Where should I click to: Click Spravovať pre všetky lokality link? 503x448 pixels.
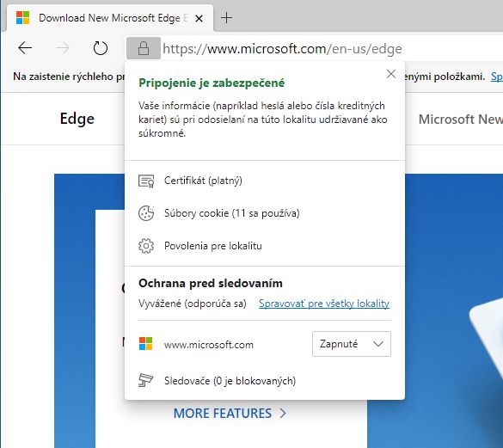click(x=324, y=304)
